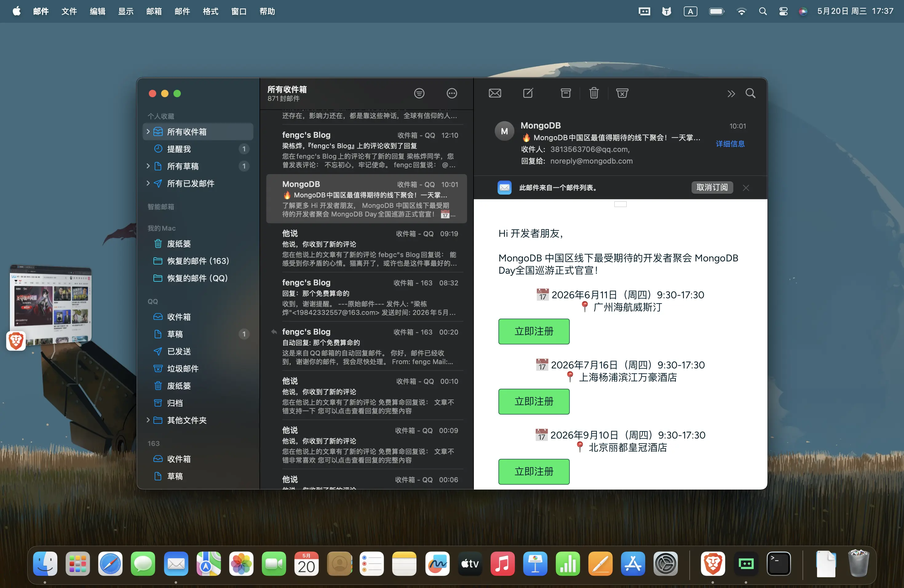The image size is (904, 588).
Task: Open the Apple menu
Action: pos(17,11)
